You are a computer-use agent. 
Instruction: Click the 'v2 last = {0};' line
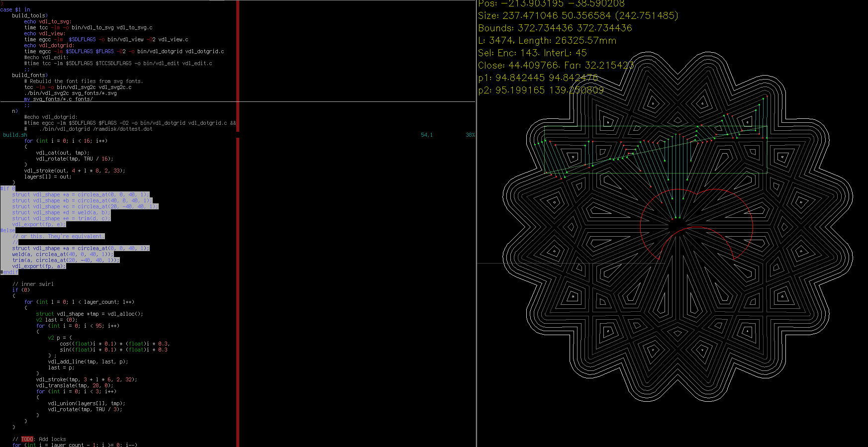tap(57, 320)
